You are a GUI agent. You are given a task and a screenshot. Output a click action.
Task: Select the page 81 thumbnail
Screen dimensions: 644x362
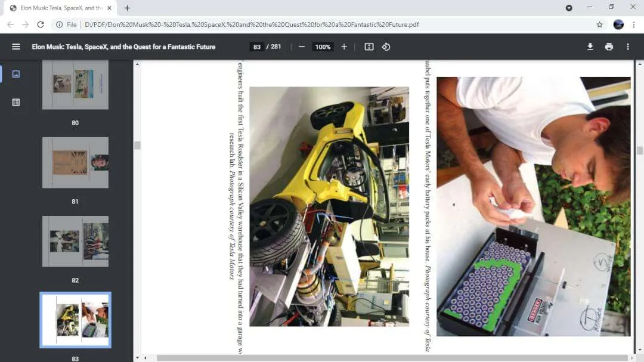[75, 163]
